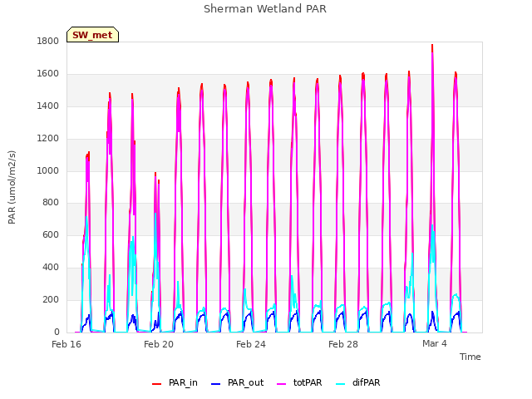Click the chart title Sherman Wetland PAR
Screen dimensions: 532x399
[265, 9]
